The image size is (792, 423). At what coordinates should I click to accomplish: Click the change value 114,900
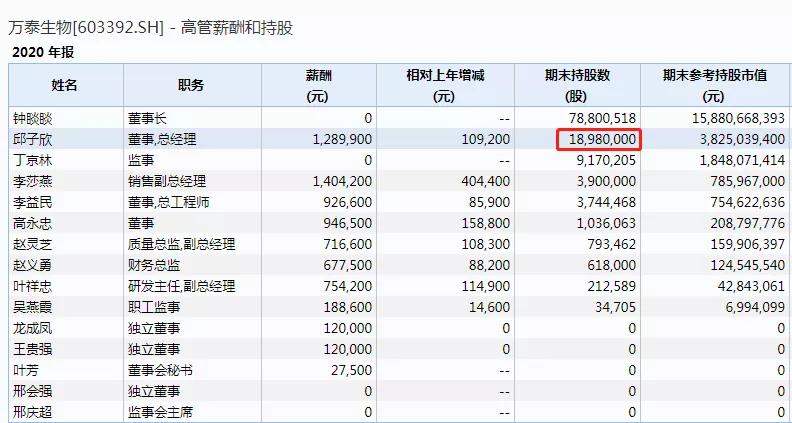486,287
